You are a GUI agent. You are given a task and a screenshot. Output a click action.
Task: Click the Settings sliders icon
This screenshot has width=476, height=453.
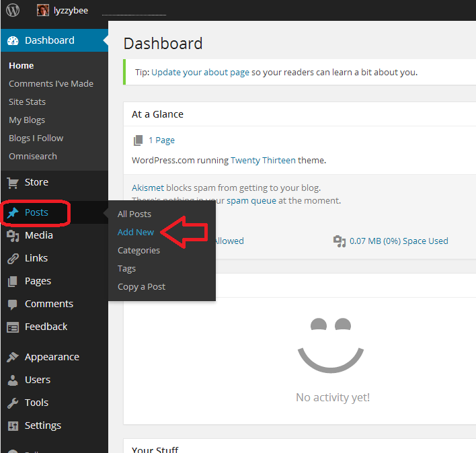[13, 425]
